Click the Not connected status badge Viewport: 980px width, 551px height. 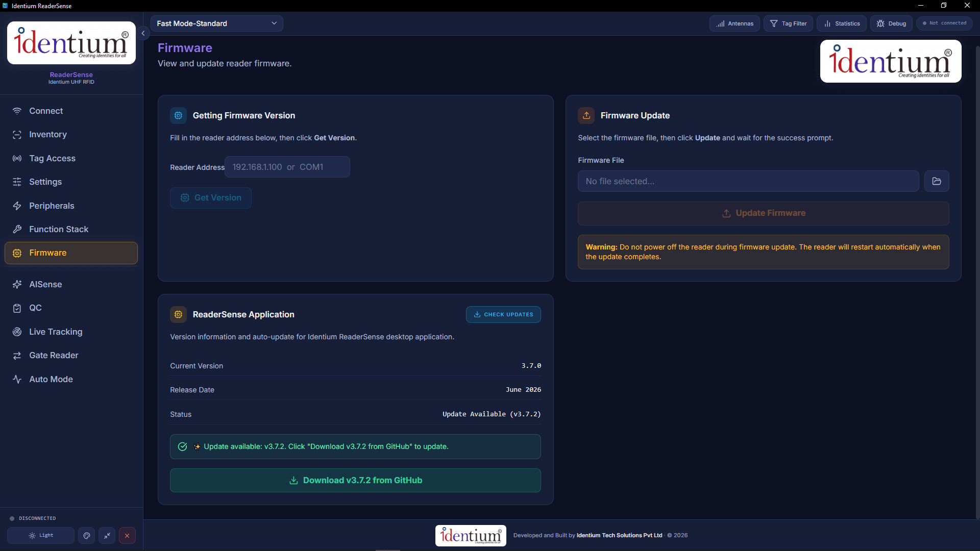point(944,23)
